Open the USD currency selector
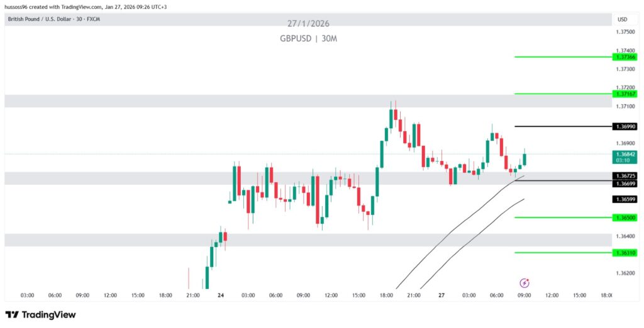 [623, 19]
